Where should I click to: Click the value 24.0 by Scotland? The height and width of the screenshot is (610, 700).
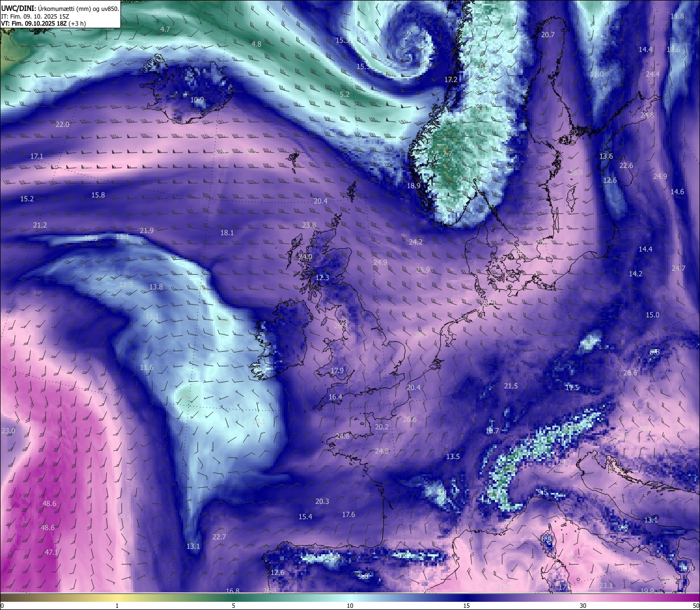[305, 257]
